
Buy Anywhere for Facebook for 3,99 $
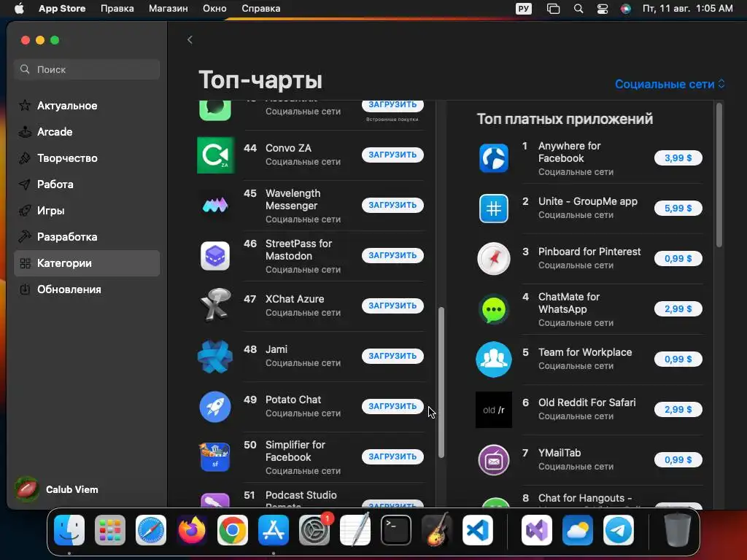[678, 158]
